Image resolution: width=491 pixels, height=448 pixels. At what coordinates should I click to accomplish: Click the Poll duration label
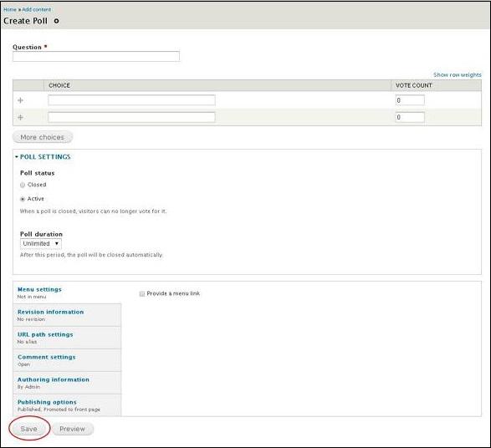(41, 234)
